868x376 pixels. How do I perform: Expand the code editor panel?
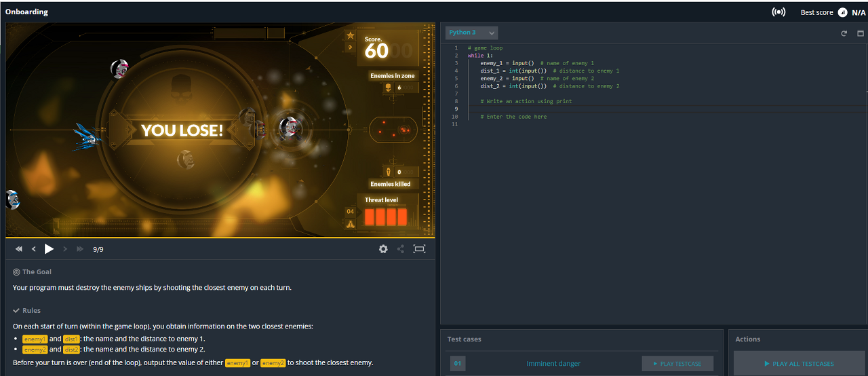(x=861, y=33)
